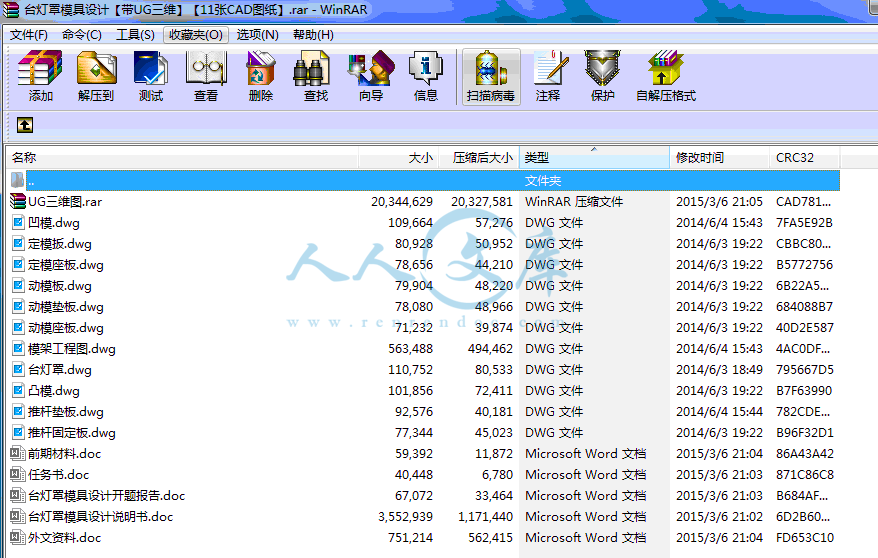Click the UG三维图.rar archive file icon
The height and width of the screenshot is (558, 878).
pos(18,201)
